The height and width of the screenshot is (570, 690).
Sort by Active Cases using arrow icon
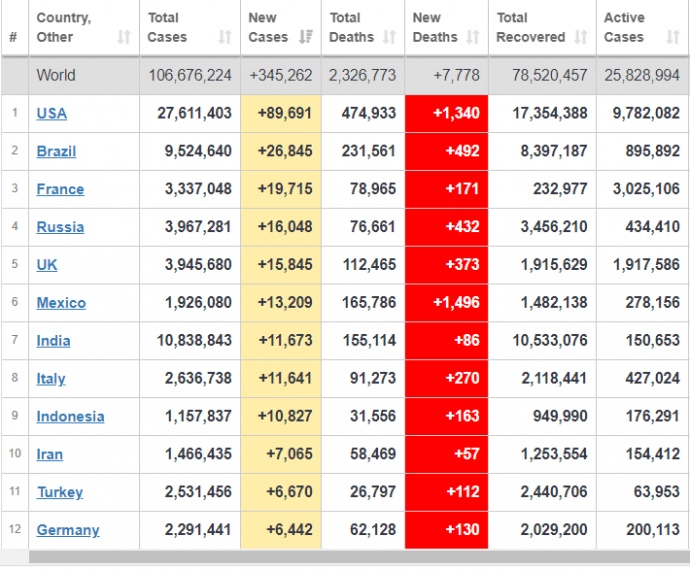tap(672, 37)
